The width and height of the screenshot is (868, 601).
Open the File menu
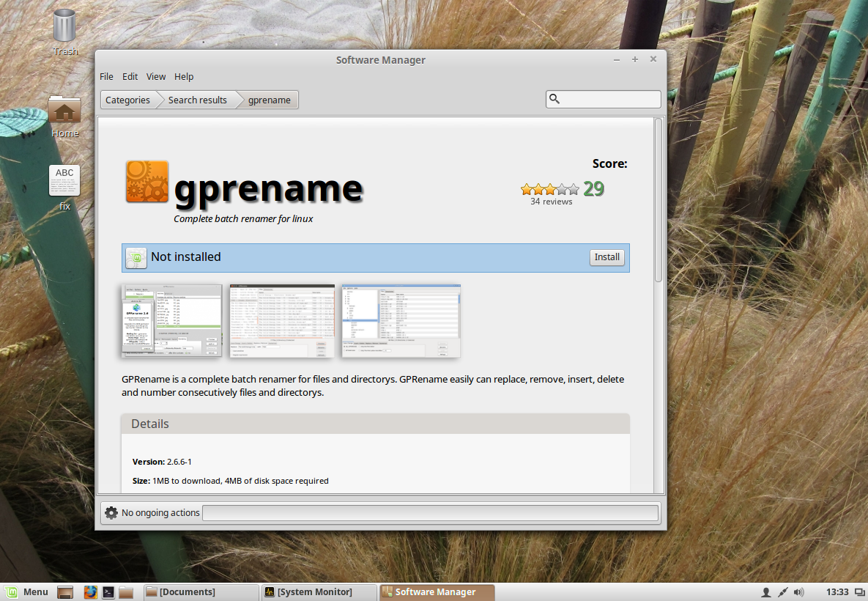(x=106, y=76)
